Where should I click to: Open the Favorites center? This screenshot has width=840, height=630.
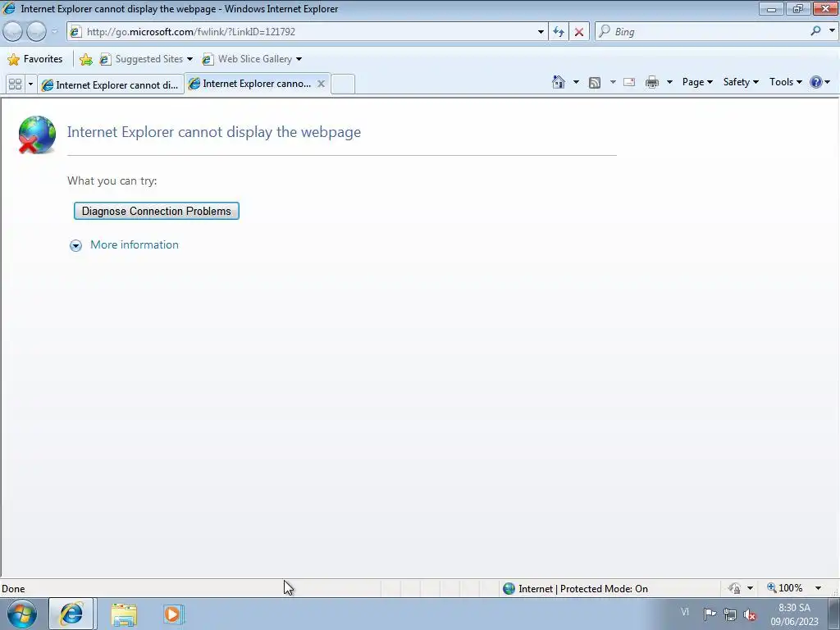(35, 59)
